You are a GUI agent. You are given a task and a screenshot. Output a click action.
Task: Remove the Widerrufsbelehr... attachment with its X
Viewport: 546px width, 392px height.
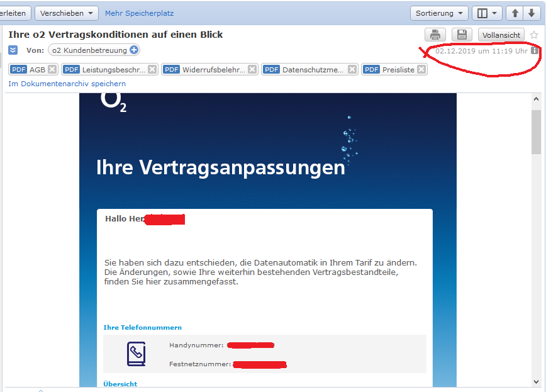252,69
